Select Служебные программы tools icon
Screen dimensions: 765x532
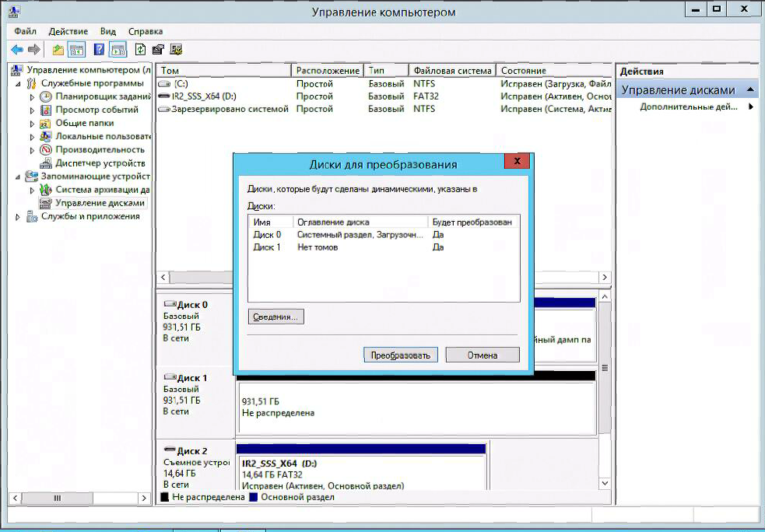tap(32, 83)
